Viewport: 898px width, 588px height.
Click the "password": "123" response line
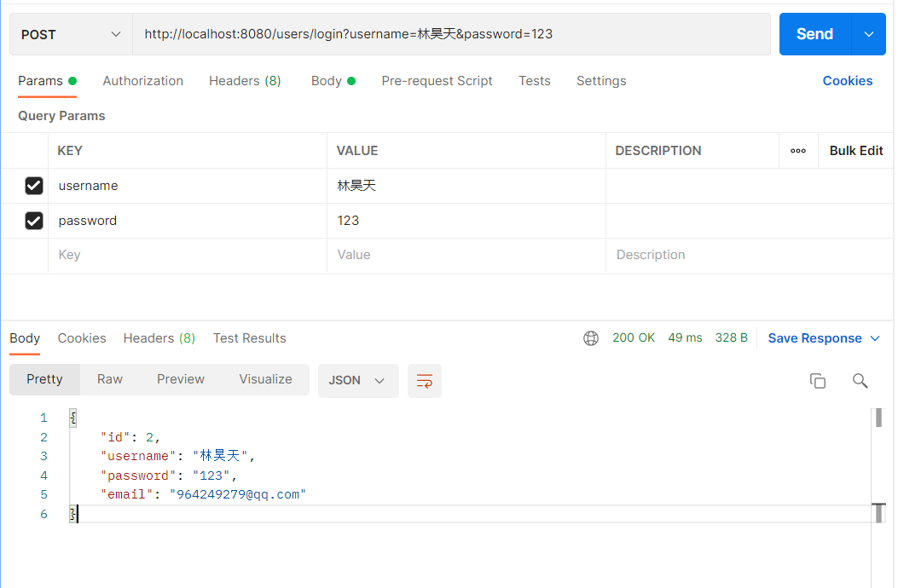point(168,476)
